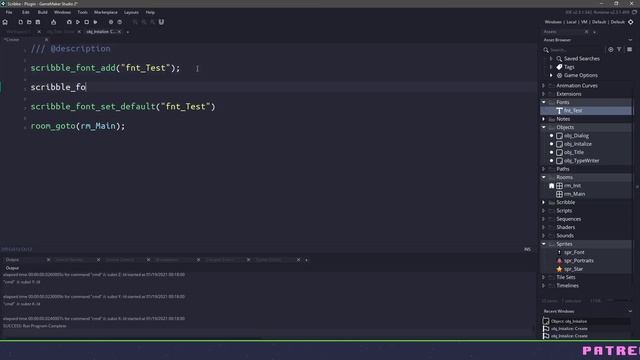Open the Edit menu

tap(25, 12)
